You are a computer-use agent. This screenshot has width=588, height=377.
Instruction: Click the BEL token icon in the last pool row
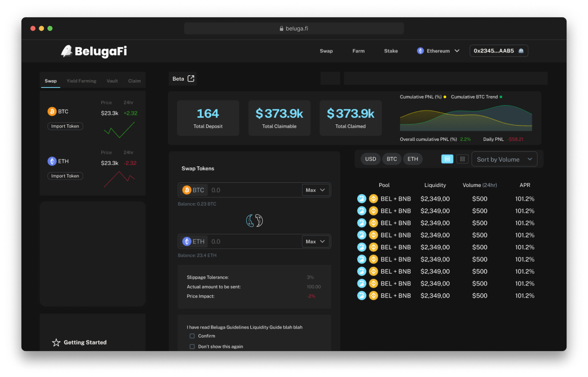[x=362, y=295]
